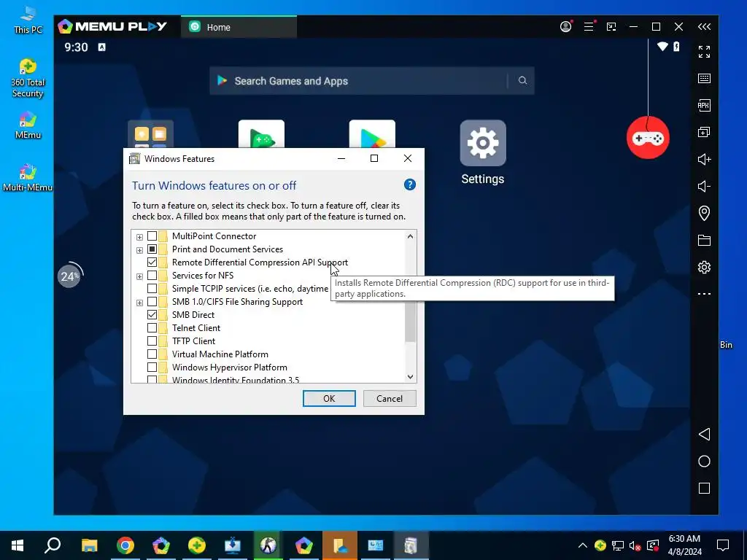Open the MEmu desktop shortcut
Viewport: 747px width, 560px height.
point(28,125)
